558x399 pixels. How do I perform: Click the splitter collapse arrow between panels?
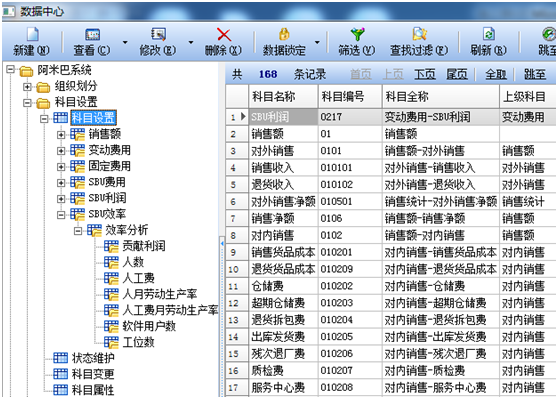point(222,243)
